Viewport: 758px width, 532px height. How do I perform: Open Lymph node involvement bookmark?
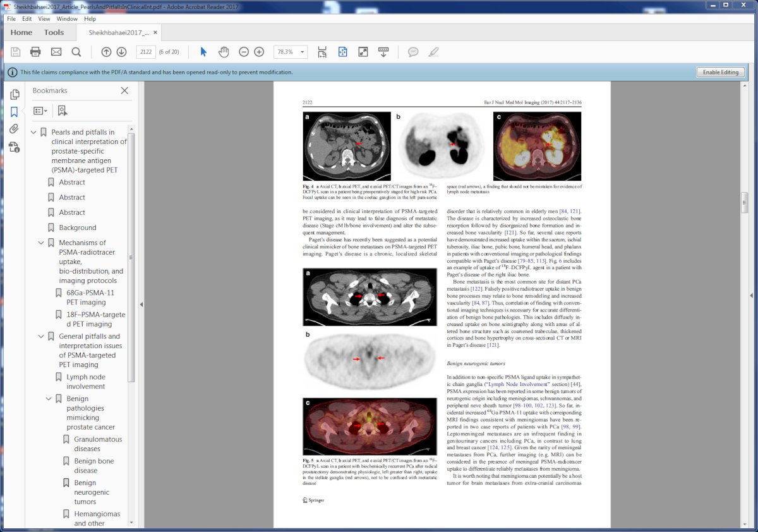pyautogui.click(x=86, y=382)
